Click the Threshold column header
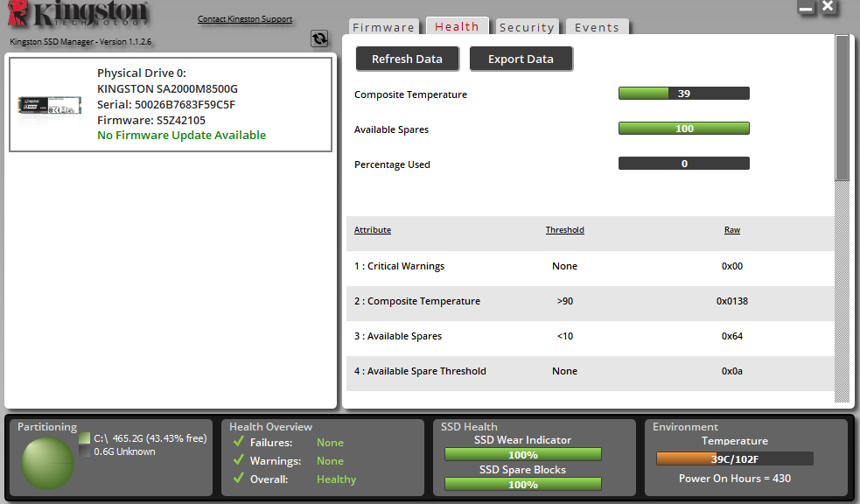Screen dimensions: 860x504 coord(565,230)
